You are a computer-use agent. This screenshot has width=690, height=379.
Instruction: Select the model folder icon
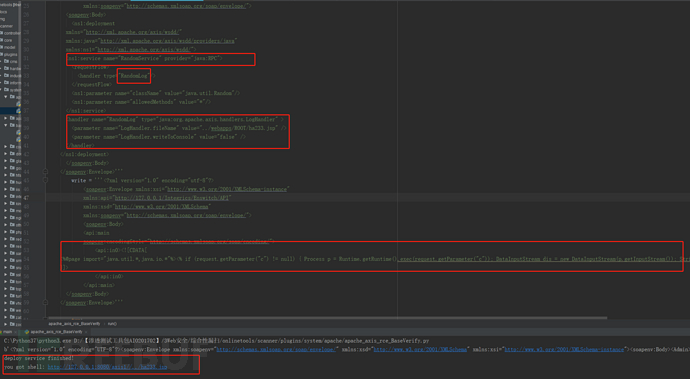(x=2, y=47)
